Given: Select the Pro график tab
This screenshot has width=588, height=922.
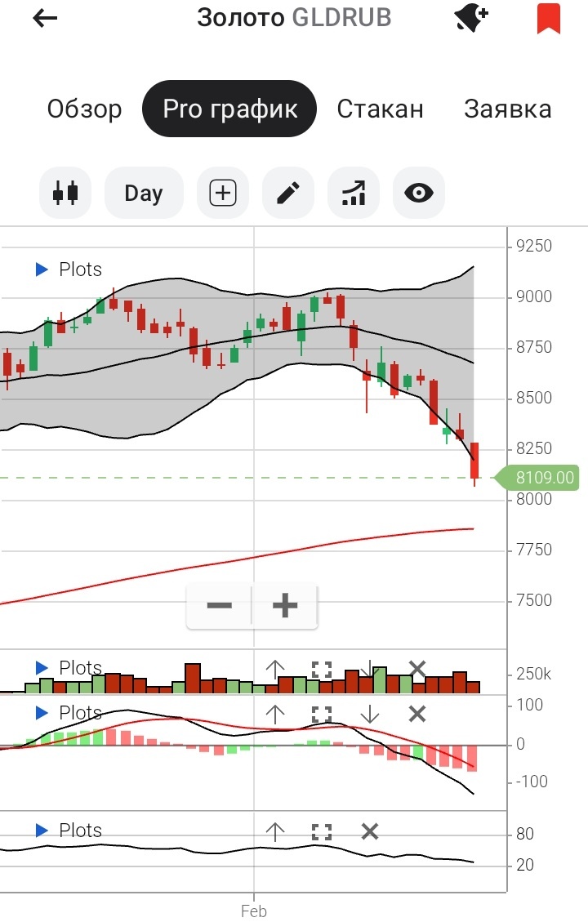Looking at the screenshot, I should tap(229, 109).
